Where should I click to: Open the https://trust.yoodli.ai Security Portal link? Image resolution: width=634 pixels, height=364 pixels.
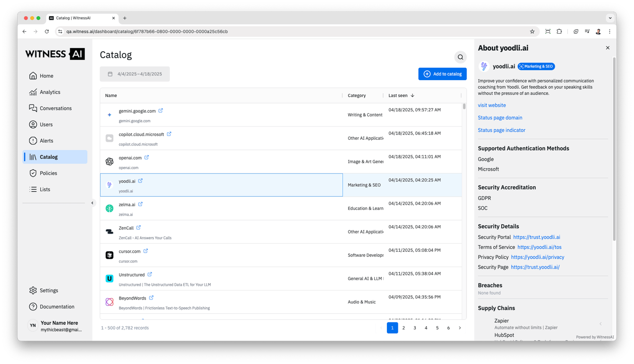point(536,237)
